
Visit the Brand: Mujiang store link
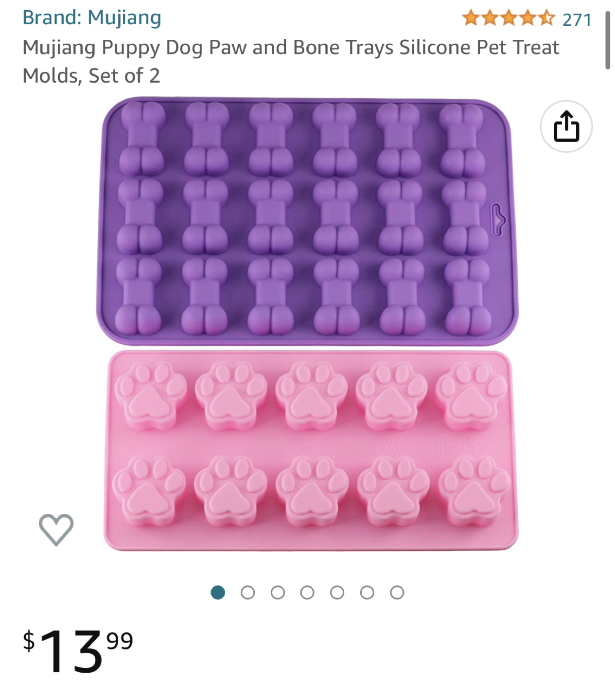92,17
